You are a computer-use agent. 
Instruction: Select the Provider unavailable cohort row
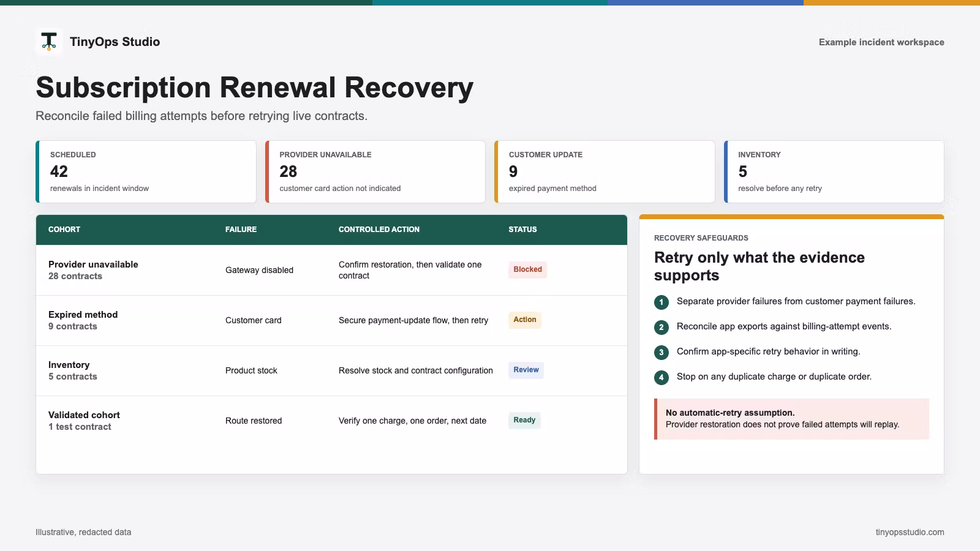[331, 270]
